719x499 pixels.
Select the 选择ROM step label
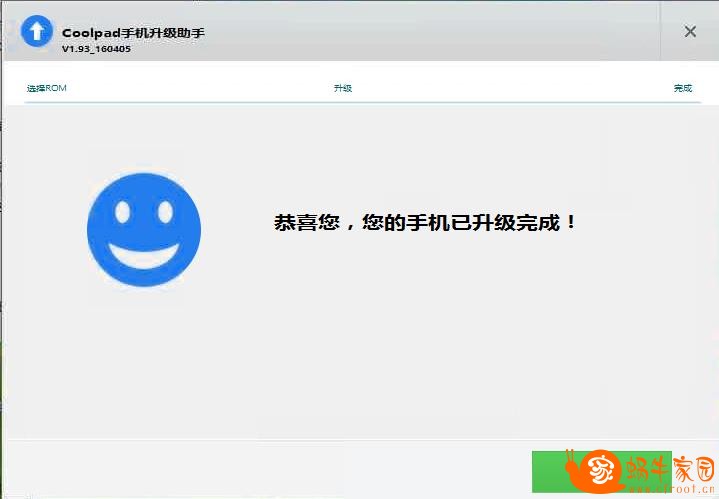point(46,88)
